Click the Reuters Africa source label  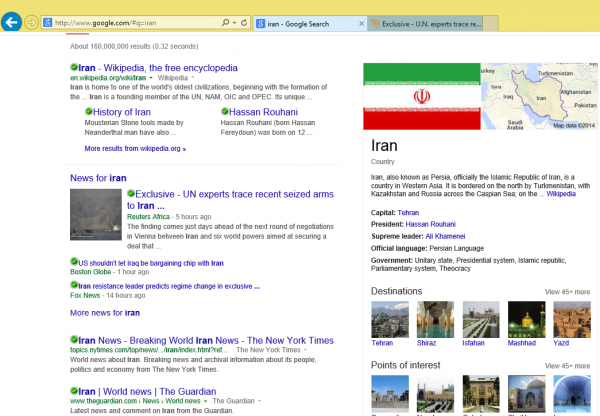(148, 217)
